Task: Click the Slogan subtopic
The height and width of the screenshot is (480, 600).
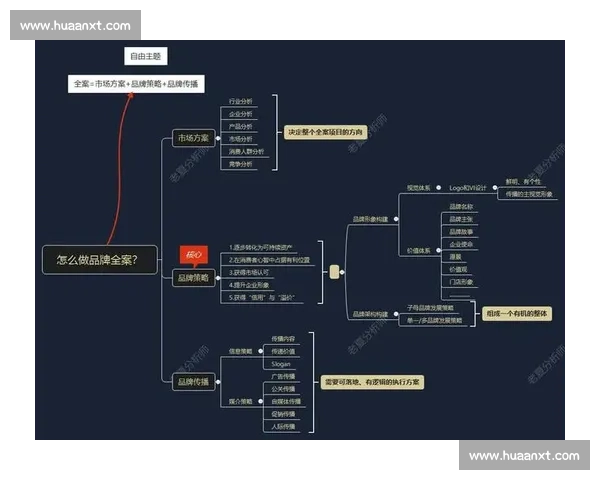Action: (281, 365)
